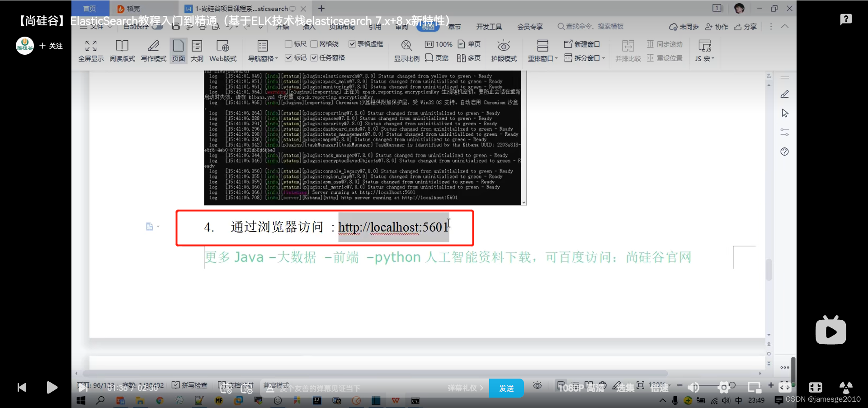Set zoom to 100%
The image size is (868, 408).
tap(439, 44)
